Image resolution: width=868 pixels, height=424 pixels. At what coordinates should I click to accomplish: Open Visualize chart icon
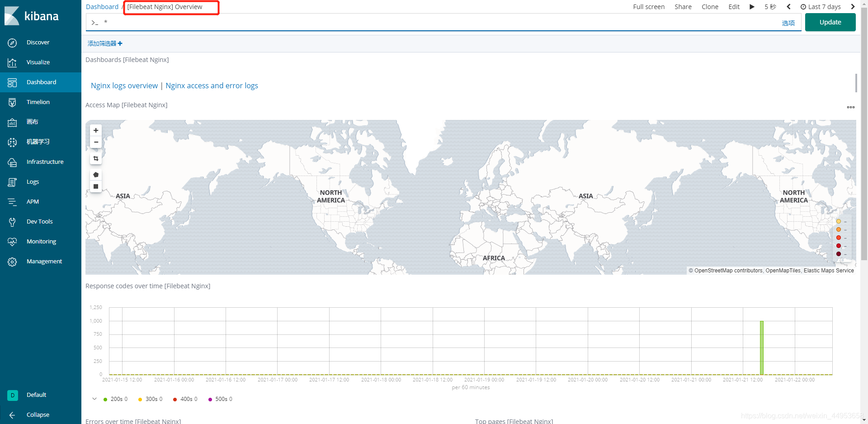(12, 62)
